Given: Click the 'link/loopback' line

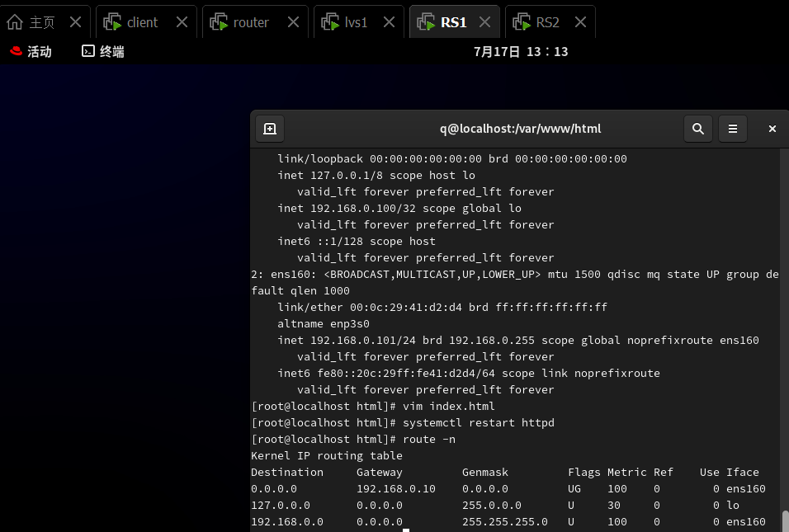Looking at the screenshot, I should (452, 159).
